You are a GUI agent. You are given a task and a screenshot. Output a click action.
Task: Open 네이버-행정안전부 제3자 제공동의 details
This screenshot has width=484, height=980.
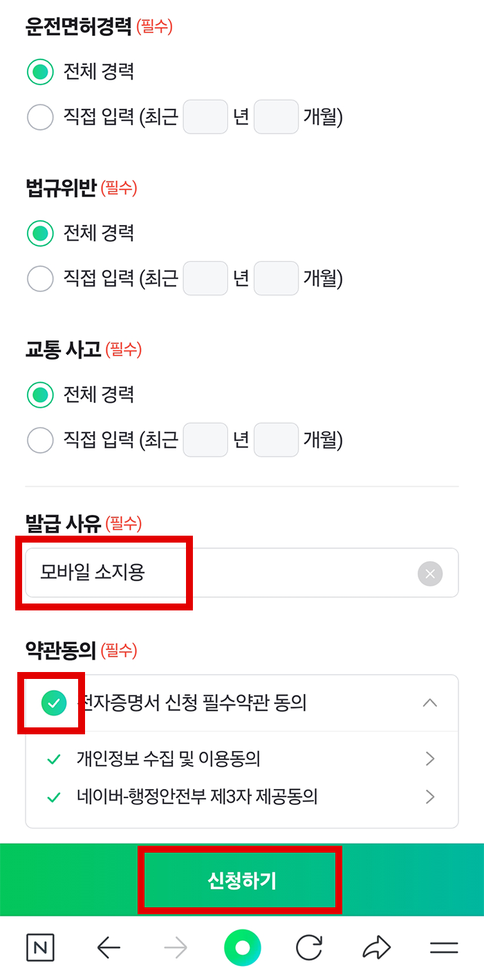430,797
